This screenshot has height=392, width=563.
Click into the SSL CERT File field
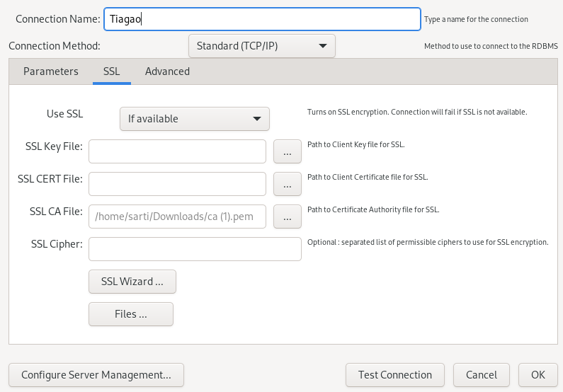click(x=177, y=184)
